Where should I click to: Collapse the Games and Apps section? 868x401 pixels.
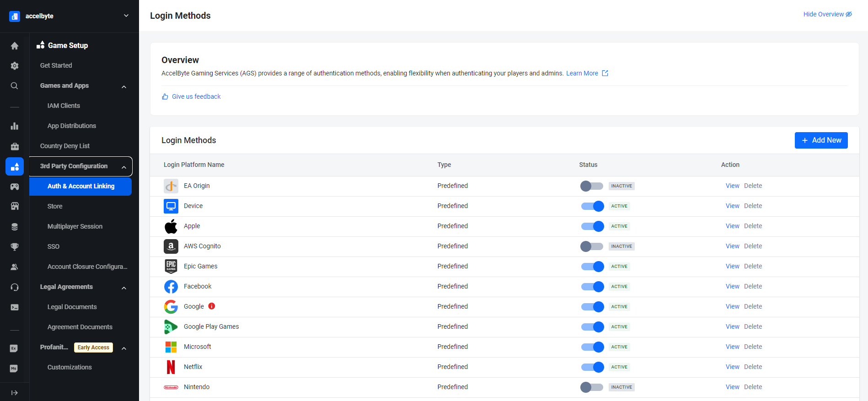tap(124, 86)
